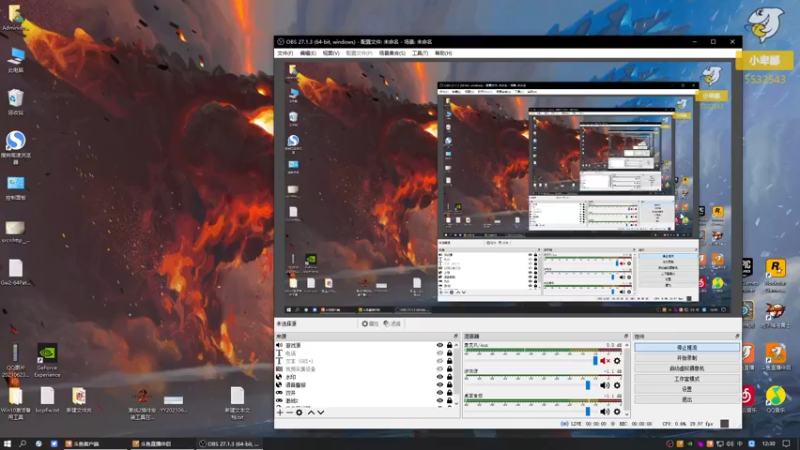Open 设置 button in controls
Image resolution: width=800 pixels, height=450 pixels.
tap(687, 389)
